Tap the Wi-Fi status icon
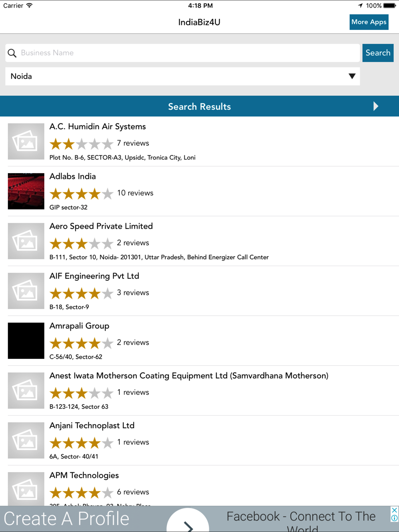 [x=30, y=6]
